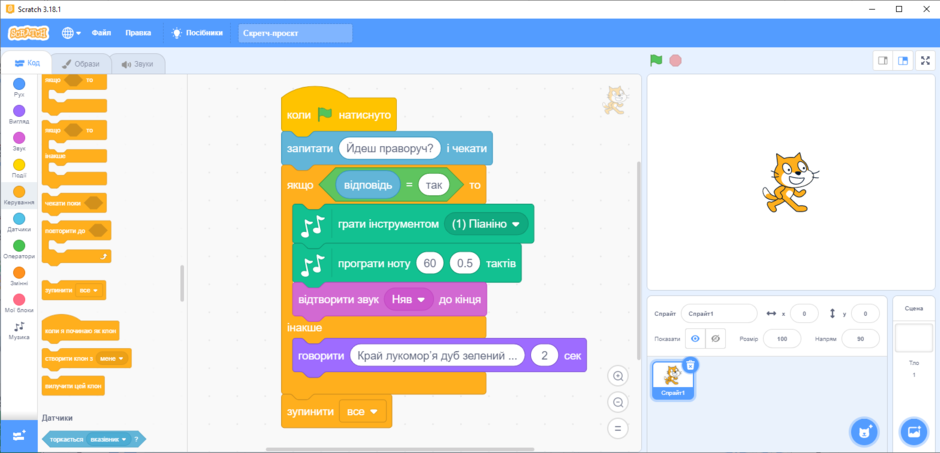Expand the language globe menu
Screen dimensions: 940x453
click(71, 33)
